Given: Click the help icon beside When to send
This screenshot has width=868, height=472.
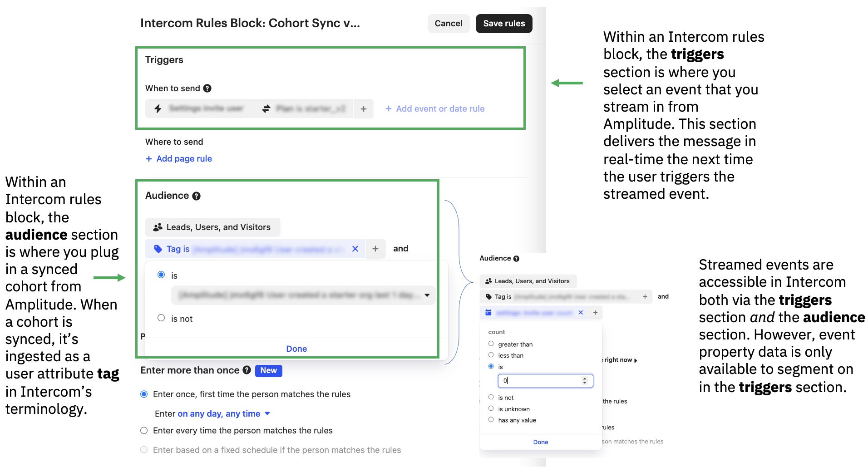Looking at the screenshot, I should 207,88.
